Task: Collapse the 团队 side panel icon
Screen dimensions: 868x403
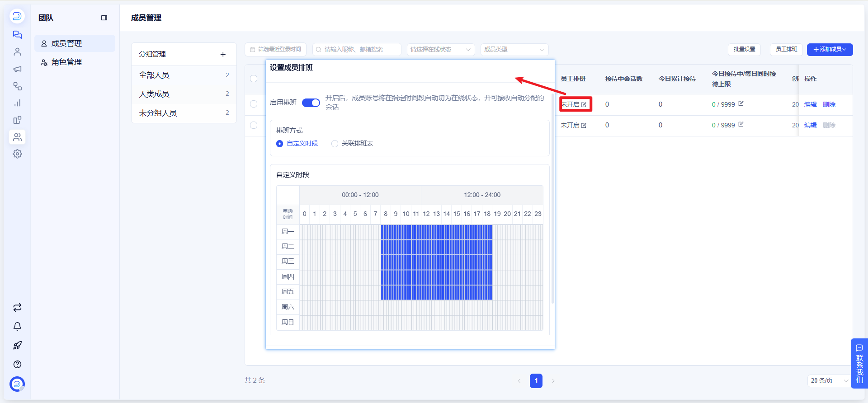Action: coord(104,18)
